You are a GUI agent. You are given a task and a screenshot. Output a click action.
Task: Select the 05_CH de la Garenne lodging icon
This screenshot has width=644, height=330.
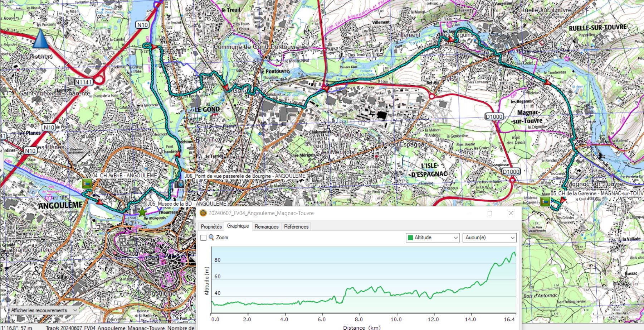[x=545, y=202]
